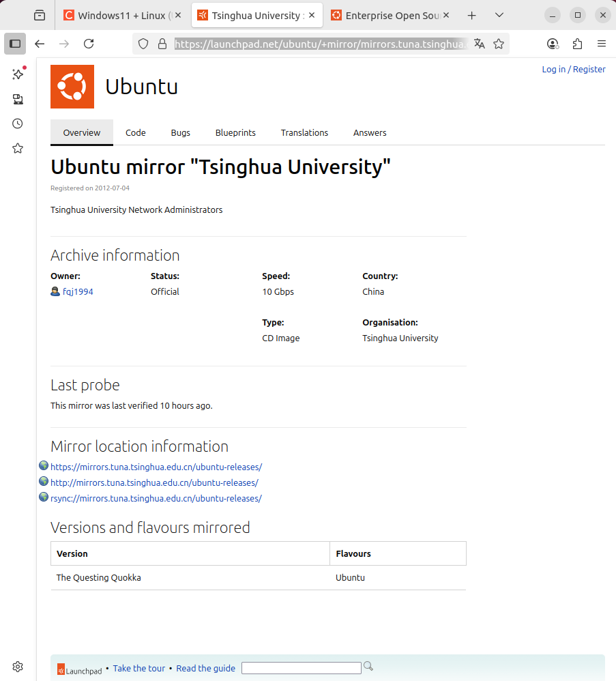This screenshot has width=616, height=681.
Task: Click globe icon beside https mirror link
Action: [44, 465]
